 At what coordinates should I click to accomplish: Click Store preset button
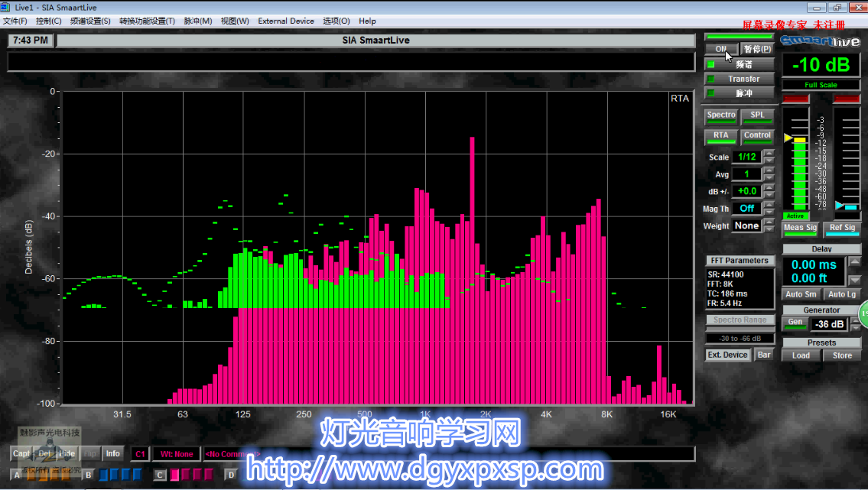tap(842, 355)
